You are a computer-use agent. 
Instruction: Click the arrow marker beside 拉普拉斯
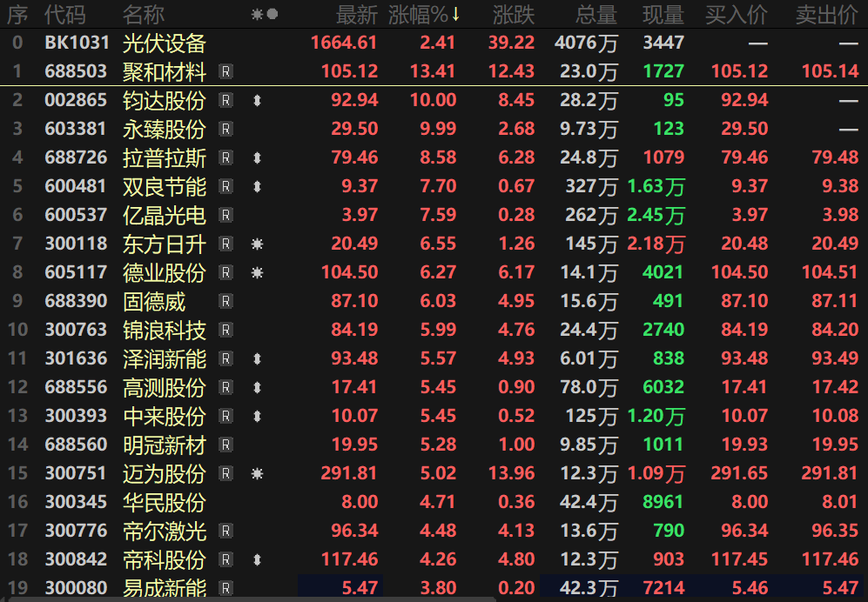point(257,157)
